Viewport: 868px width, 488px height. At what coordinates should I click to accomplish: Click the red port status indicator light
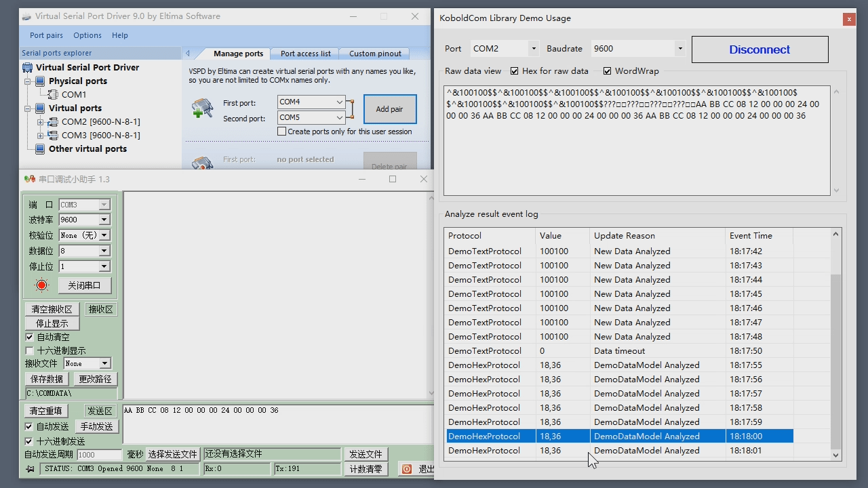tap(41, 285)
